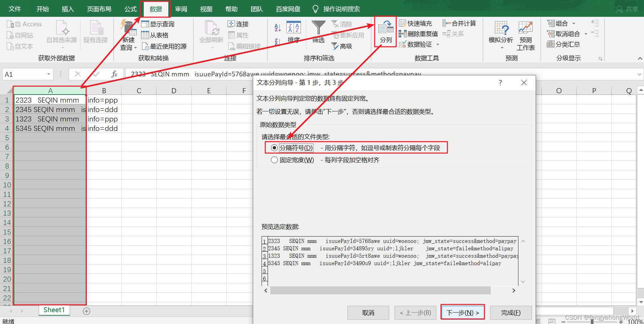
Task: Click the Next (下一步) button
Action: tap(463, 313)
